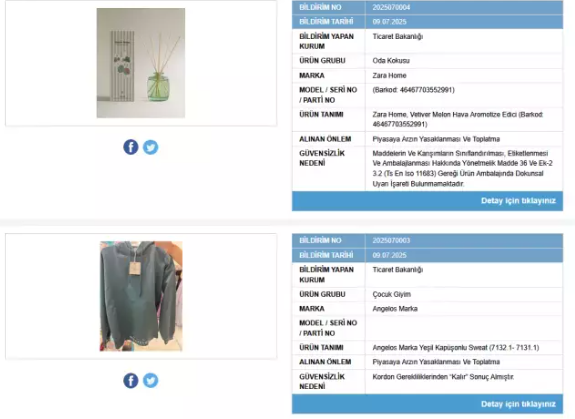The height and width of the screenshot is (419, 575).
Task: Click the Kordon Gerekliliklerinden safety reason text
Action: (443, 376)
